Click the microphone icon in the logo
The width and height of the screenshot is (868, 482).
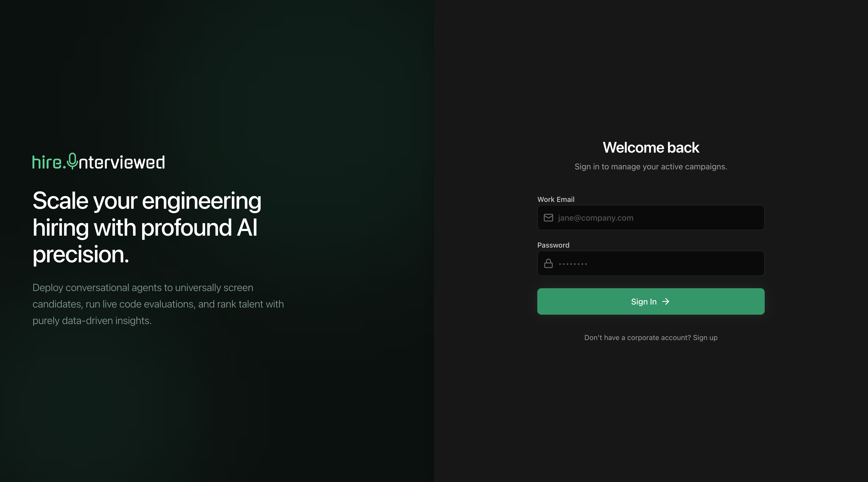(72, 161)
